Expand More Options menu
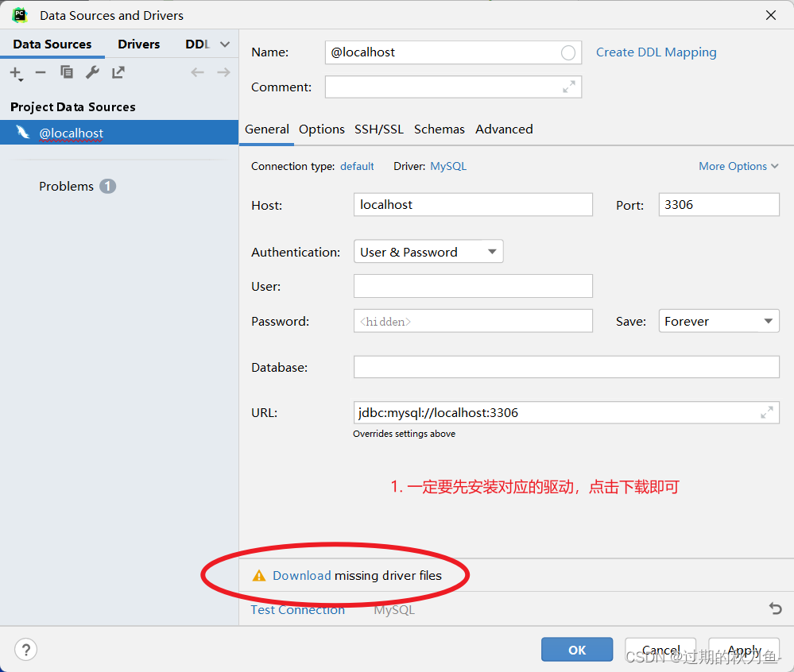This screenshot has height=672, width=794. pos(738,166)
